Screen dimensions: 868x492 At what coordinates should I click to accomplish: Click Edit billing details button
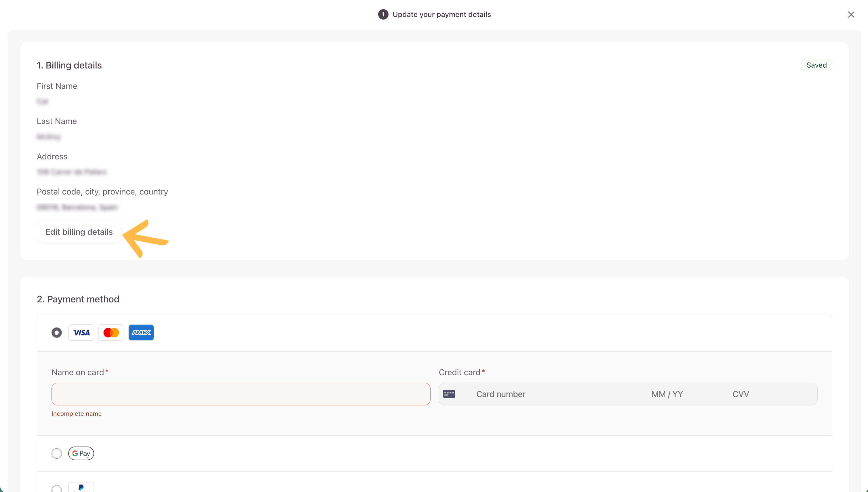pyautogui.click(x=79, y=232)
